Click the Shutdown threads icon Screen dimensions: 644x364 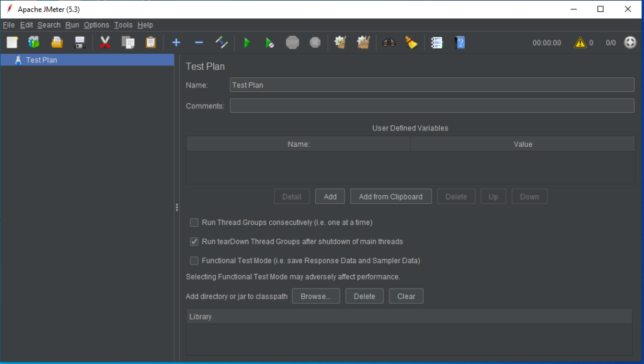315,42
